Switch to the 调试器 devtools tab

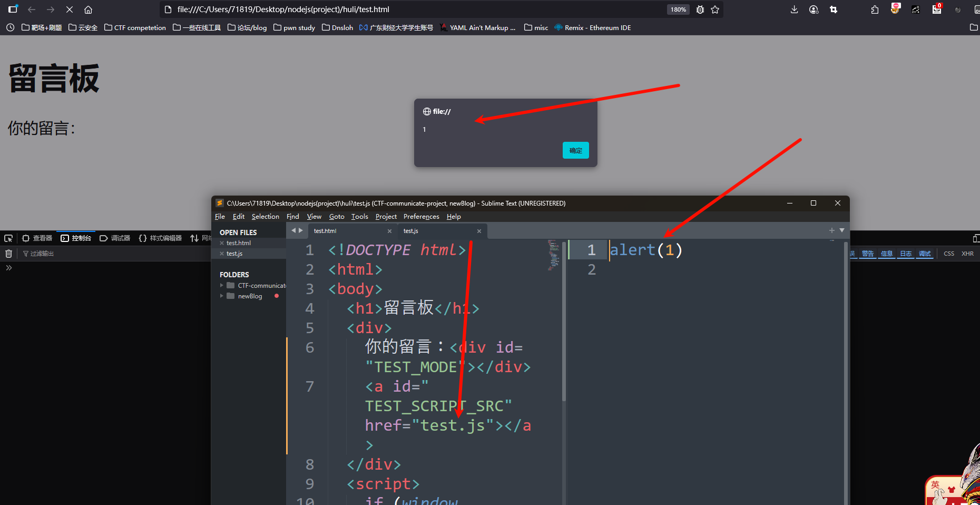point(115,238)
